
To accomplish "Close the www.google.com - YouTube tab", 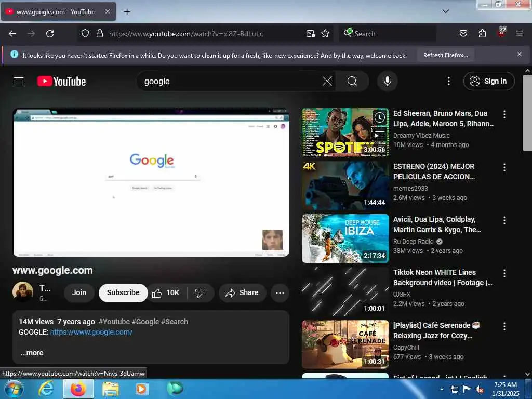I will tap(107, 11).
